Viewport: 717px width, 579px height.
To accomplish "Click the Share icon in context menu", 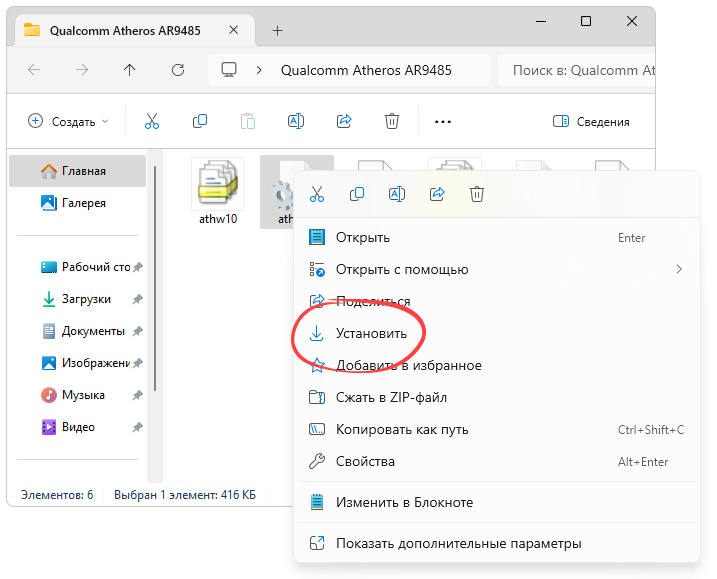I will pyautogui.click(x=437, y=194).
